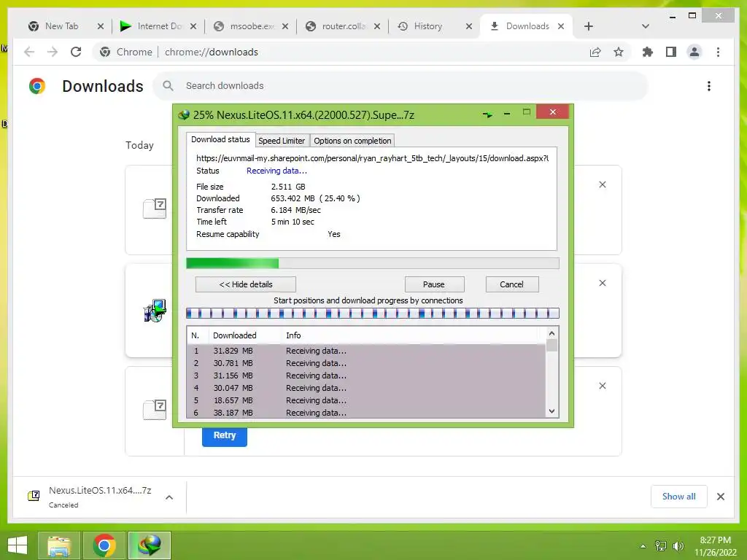Open Chrome profile avatar
The height and width of the screenshot is (560, 747).
(694, 52)
